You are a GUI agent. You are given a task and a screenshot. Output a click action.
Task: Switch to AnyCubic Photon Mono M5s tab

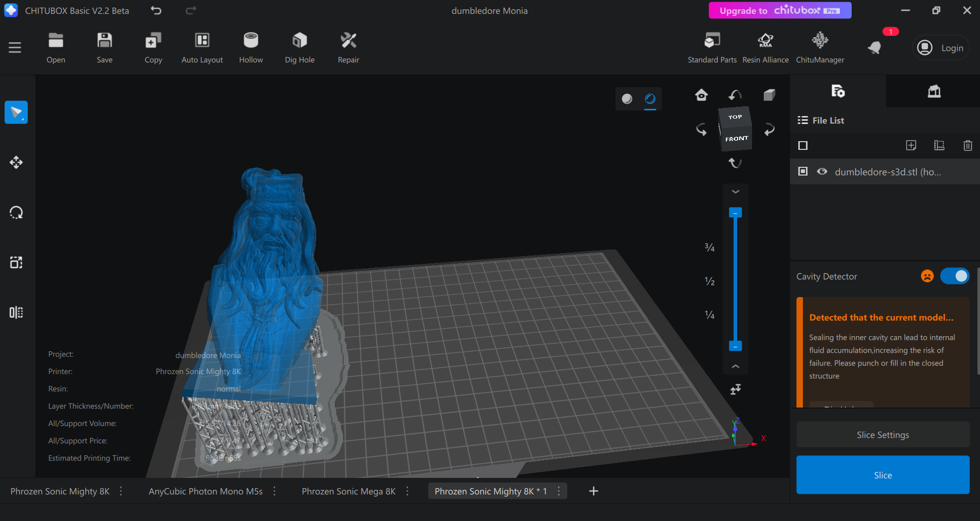coord(205,491)
